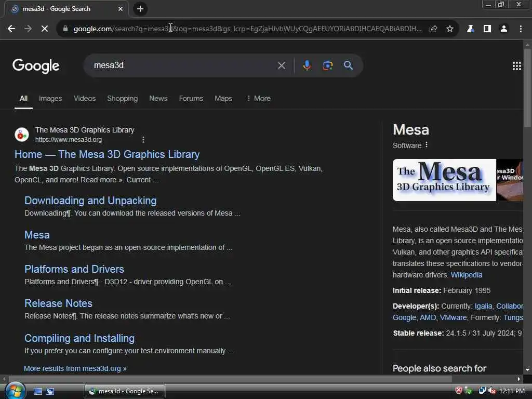The height and width of the screenshot is (399, 532).
Task: Click the Mesa 3D Graphics Library logo image
Action: [x=444, y=180]
